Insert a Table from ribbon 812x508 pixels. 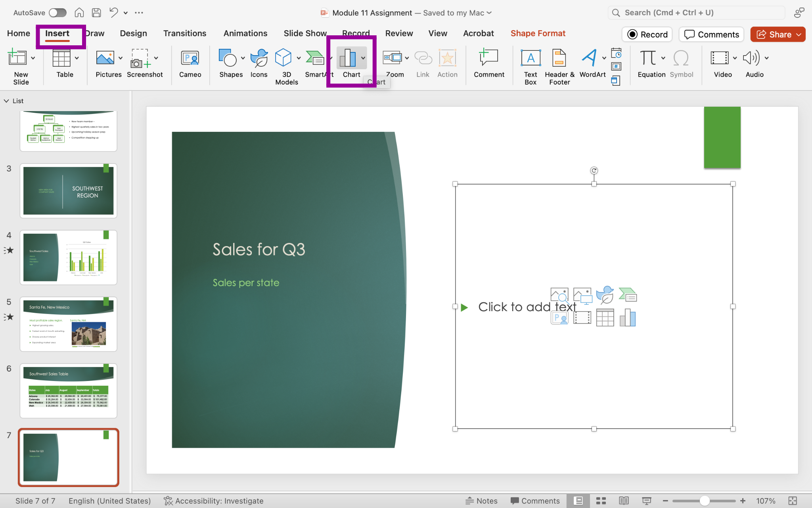61,58
